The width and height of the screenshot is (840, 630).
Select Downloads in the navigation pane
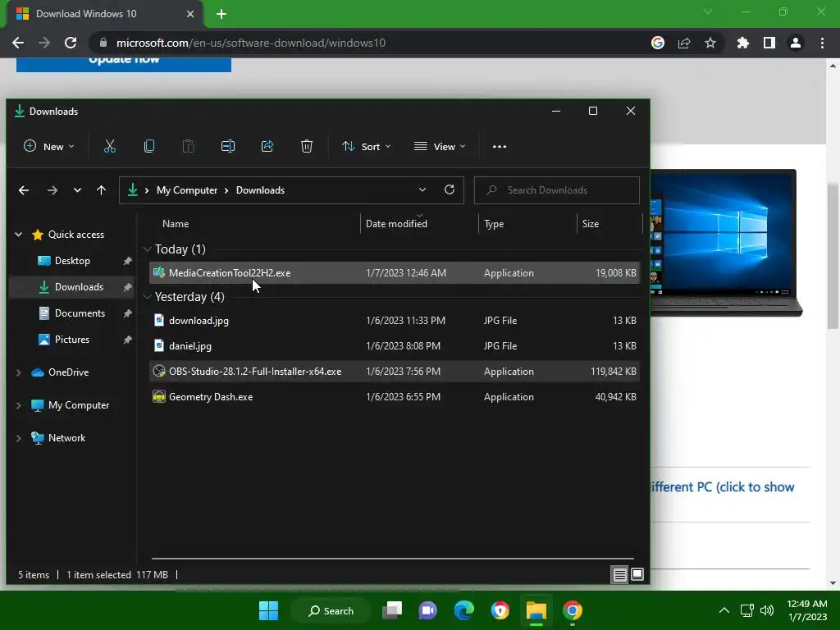[72, 287]
